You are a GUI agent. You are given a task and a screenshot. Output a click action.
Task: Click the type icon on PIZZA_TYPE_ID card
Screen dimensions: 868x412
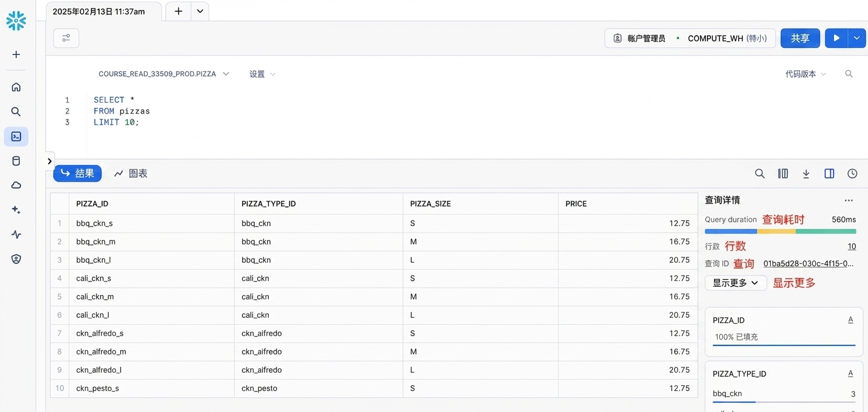coord(850,373)
